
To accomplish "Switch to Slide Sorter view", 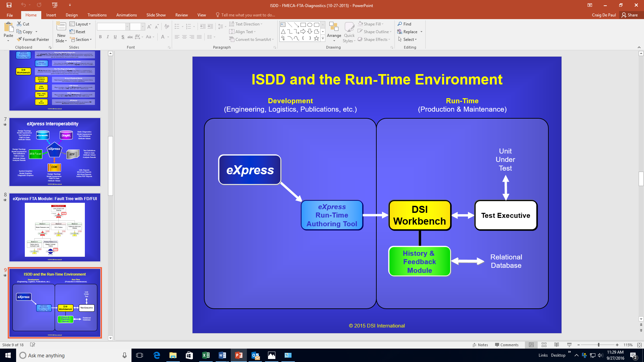I will [x=544, y=345].
